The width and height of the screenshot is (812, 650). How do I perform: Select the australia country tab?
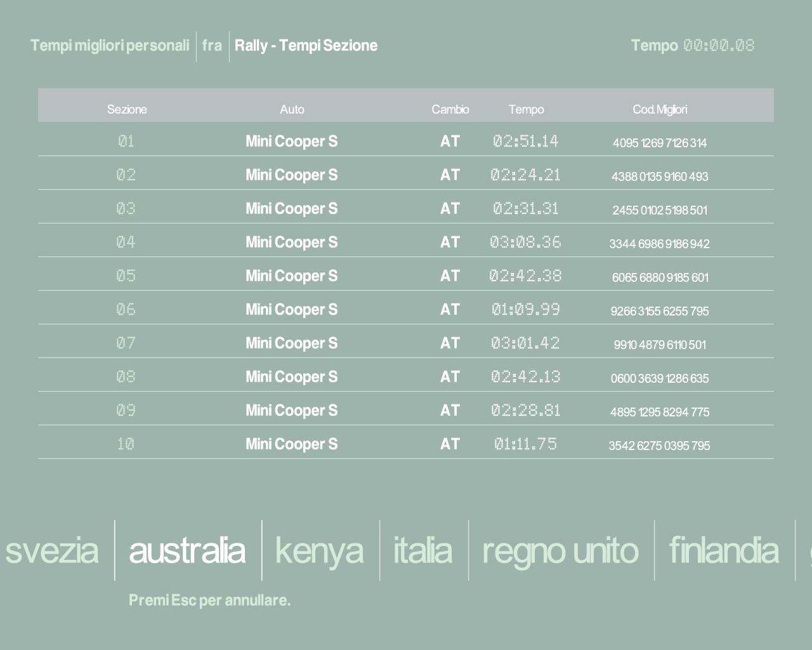[187, 550]
